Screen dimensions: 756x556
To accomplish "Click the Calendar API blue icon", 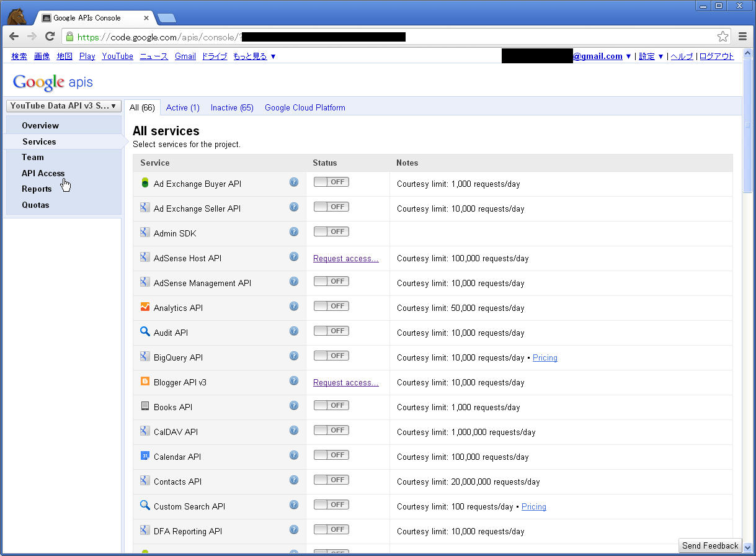I will (145, 456).
